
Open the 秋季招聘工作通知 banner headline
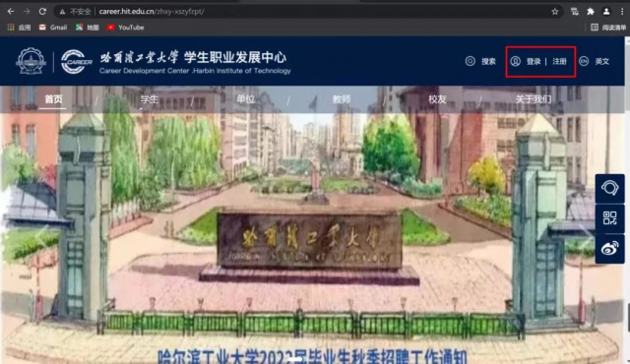pos(312,356)
